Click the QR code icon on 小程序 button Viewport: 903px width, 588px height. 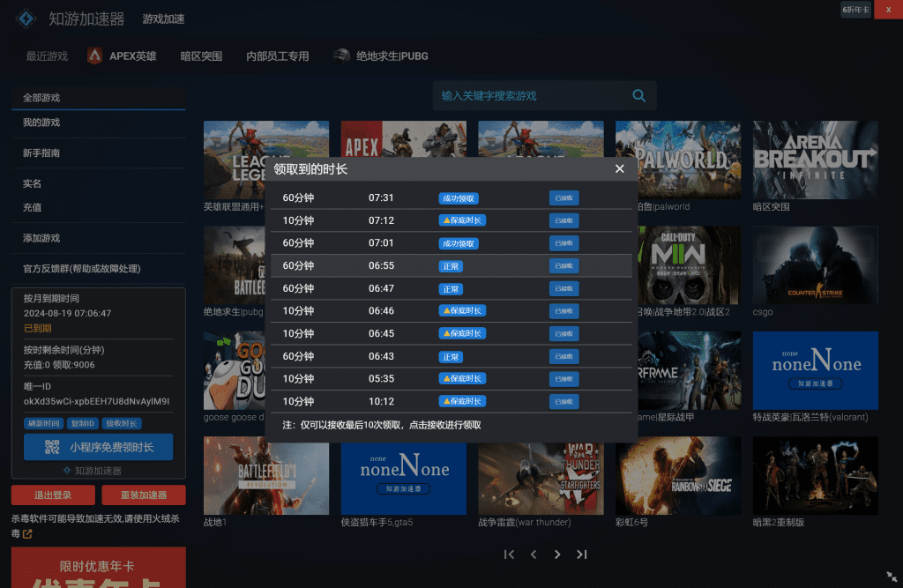[x=52, y=447]
